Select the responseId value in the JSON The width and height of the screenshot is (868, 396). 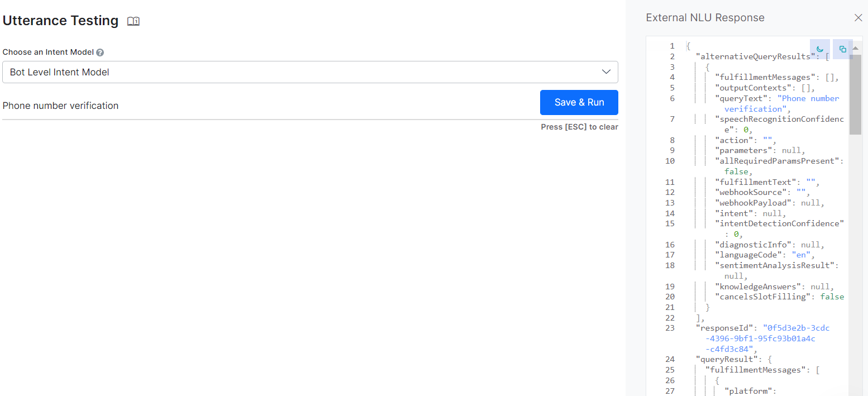click(796, 328)
